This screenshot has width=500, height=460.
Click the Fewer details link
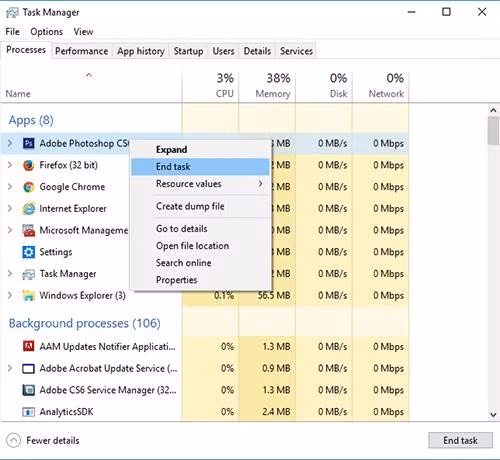pos(53,441)
